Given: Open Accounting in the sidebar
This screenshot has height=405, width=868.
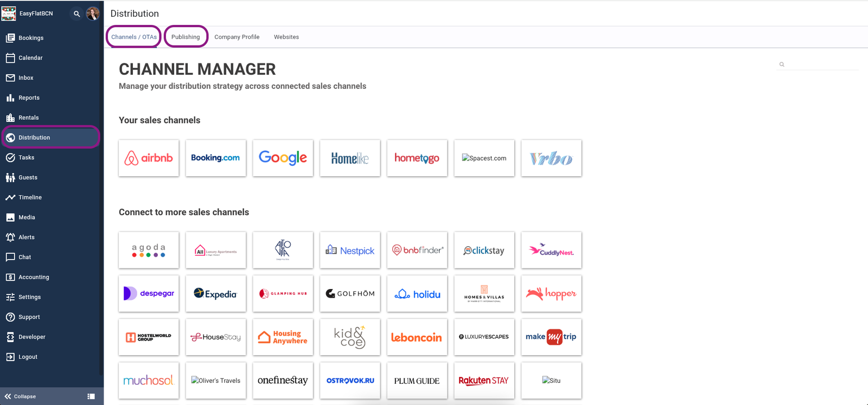Looking at the screenshot, I should tap(34, 277).
